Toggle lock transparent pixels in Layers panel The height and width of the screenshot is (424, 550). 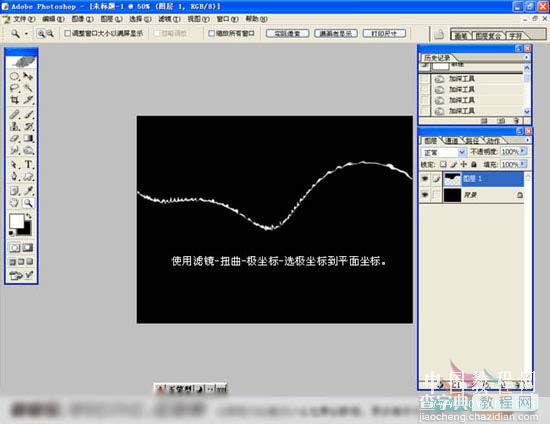[443, 164]
